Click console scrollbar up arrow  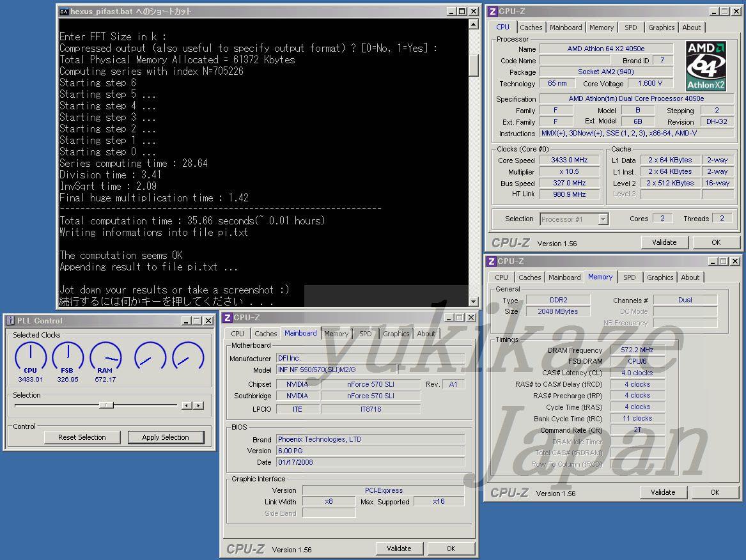(x=474, y=24)
